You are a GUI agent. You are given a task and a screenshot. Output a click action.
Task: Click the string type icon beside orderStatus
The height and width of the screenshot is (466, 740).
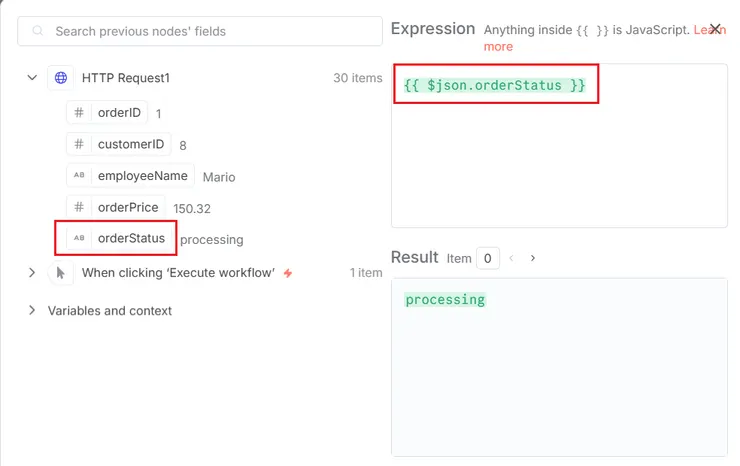pos(79,239)
